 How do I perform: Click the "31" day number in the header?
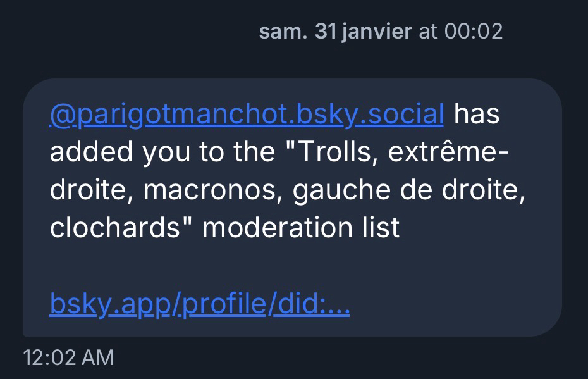(x=325, y=32)
